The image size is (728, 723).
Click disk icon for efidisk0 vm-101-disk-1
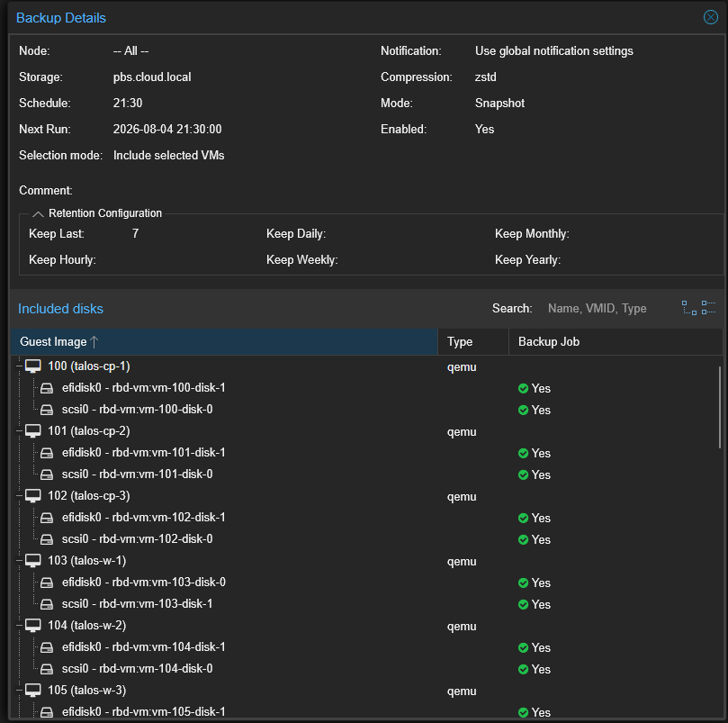click(47, 453)
